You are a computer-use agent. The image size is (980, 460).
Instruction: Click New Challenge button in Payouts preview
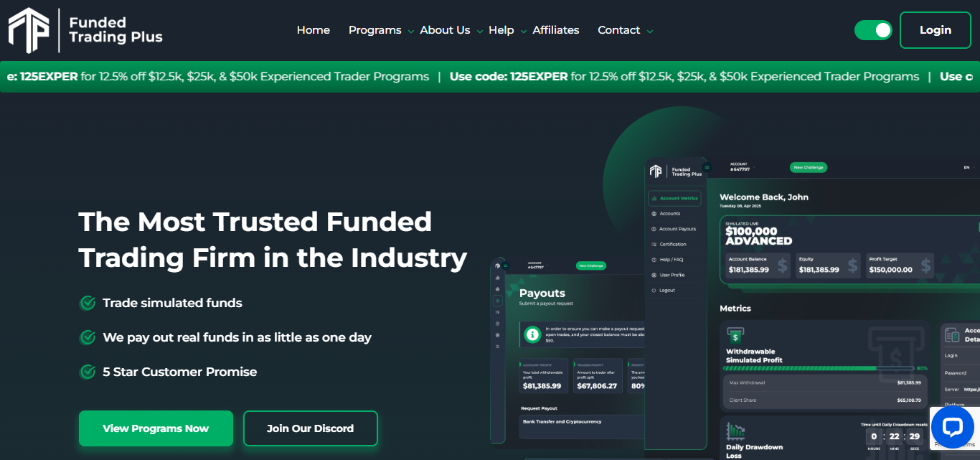[x=591, y=266]
